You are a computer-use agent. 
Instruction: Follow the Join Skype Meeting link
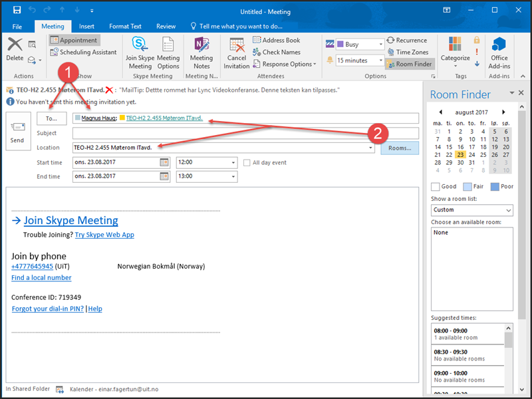point(70,221)
